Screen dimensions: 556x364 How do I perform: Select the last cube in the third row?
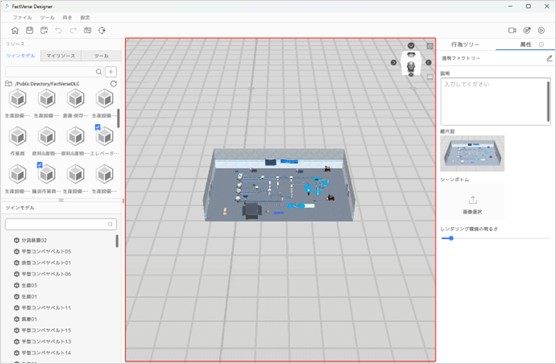point(105,174)
